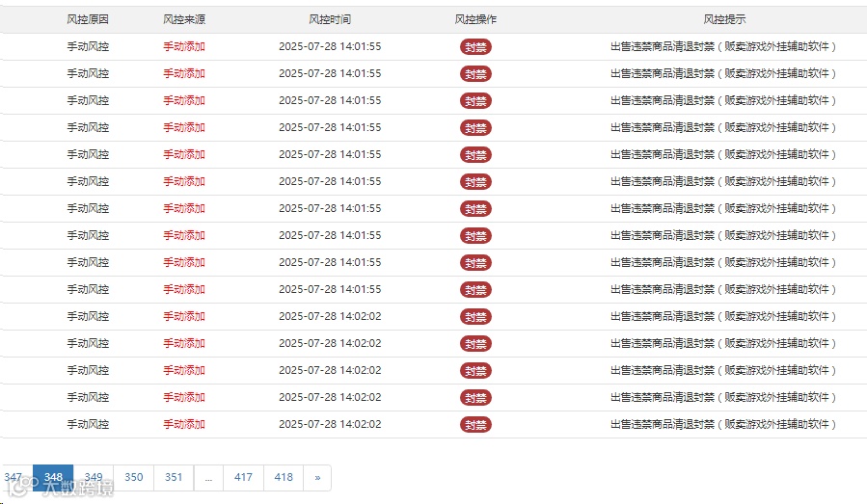The image size is (867, 504).
Task: Go to last page 418
Action: (284, 477)
